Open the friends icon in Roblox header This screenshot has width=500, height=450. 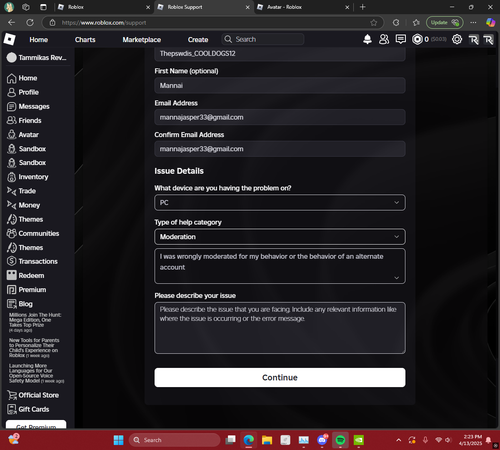click(x=384, y=39)
